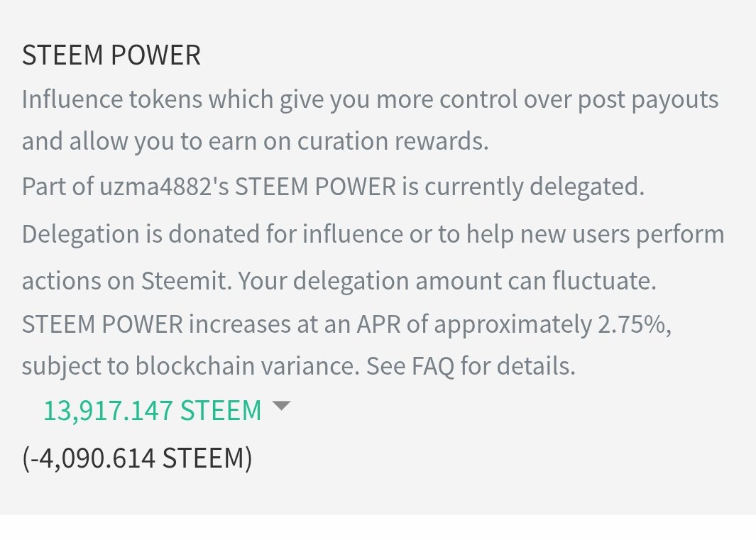
Task: Click the words Influence tokens
Action: coord(112,99)
